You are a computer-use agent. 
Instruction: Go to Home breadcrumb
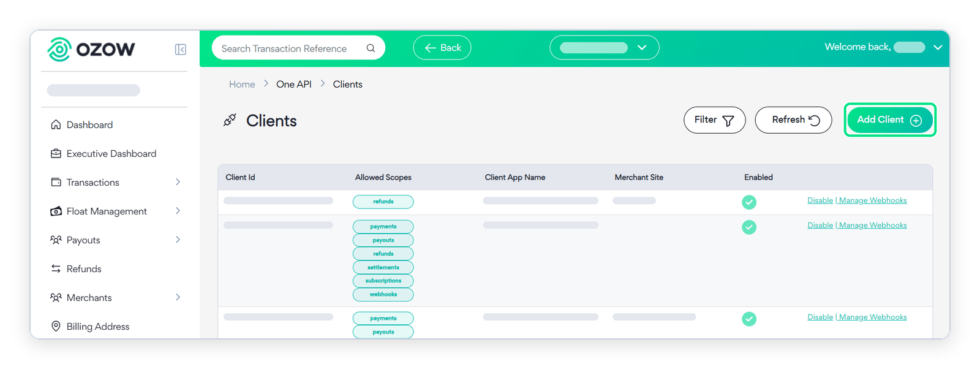coord(242,85)
